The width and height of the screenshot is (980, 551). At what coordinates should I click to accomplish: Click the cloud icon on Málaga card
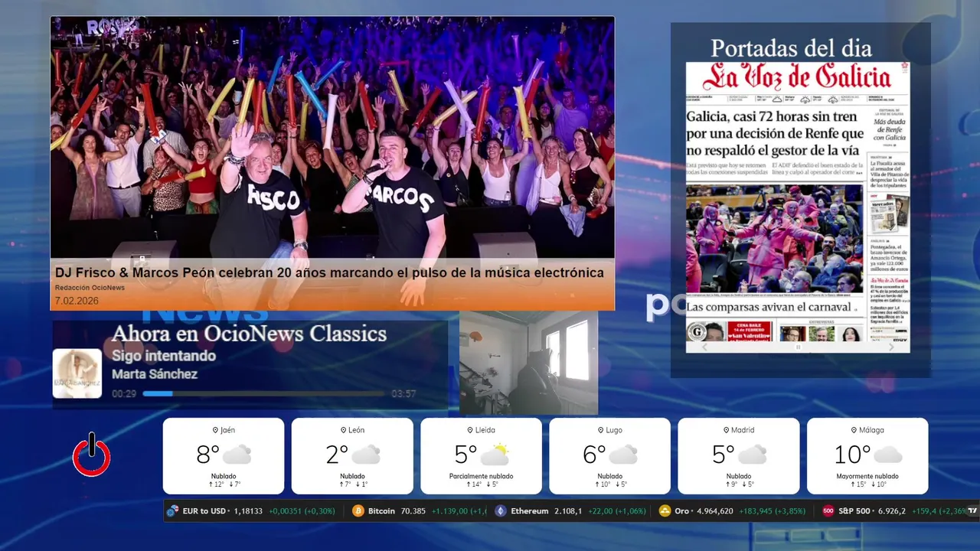coord(887,455)
